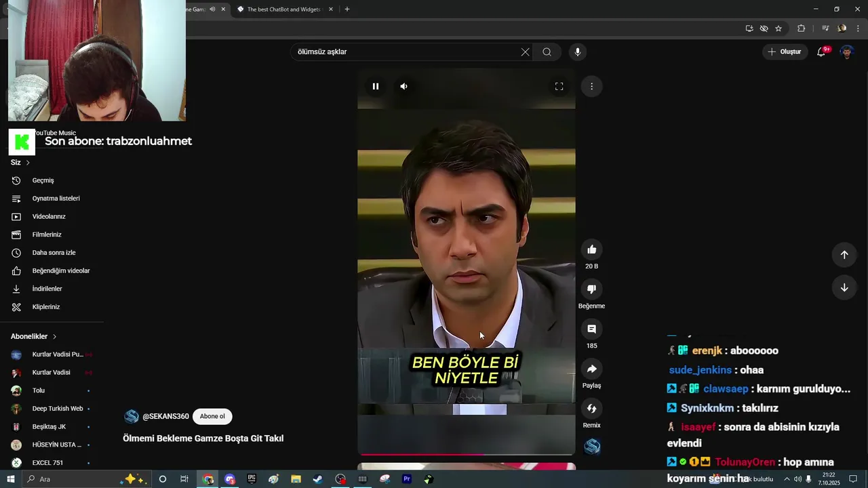Dislike the Short via Beğenme thumbs down
Screen dimensions: 868x488
[591, 289]
